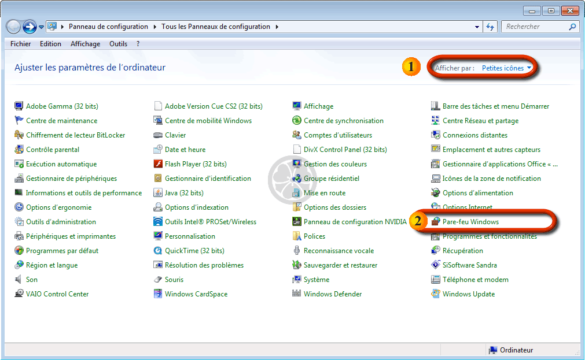Click the Contrôle parental icon
The width and height of the screenshot is (585, 360).
pyautogui.click(x=19, y=150)
